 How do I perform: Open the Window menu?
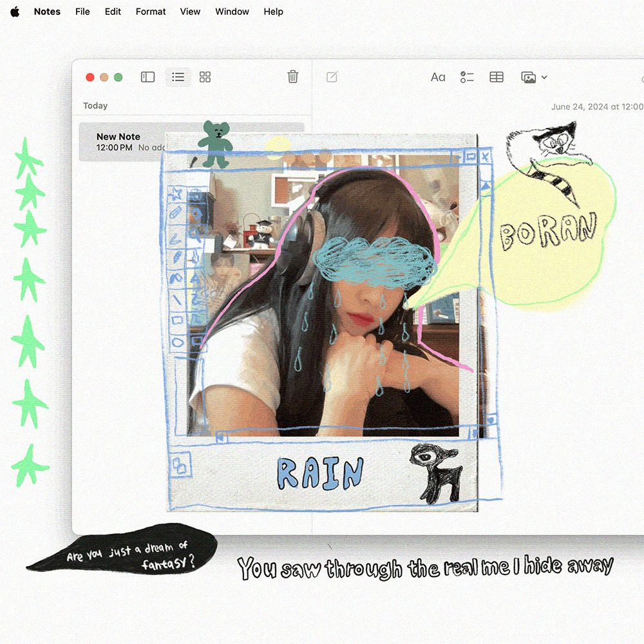[x=232, y=12]
